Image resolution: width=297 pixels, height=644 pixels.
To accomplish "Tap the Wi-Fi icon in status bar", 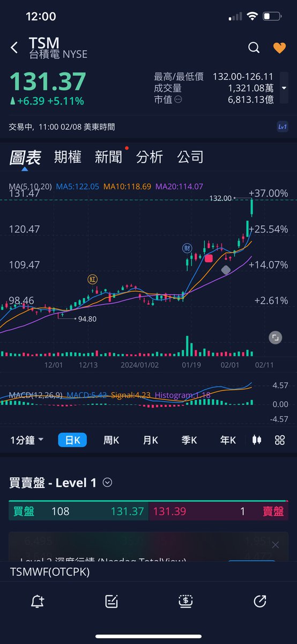I will (252, 17).
